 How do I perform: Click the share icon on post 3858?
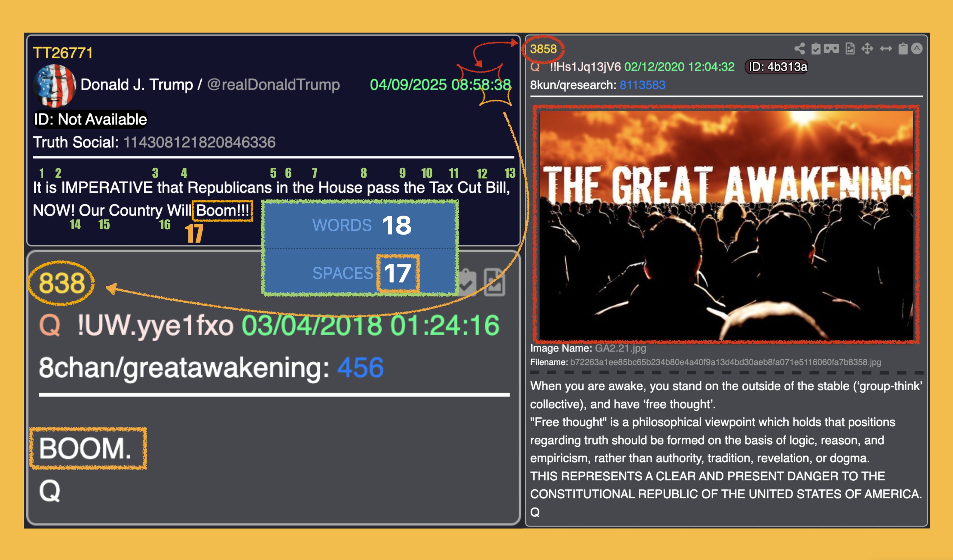800,48
